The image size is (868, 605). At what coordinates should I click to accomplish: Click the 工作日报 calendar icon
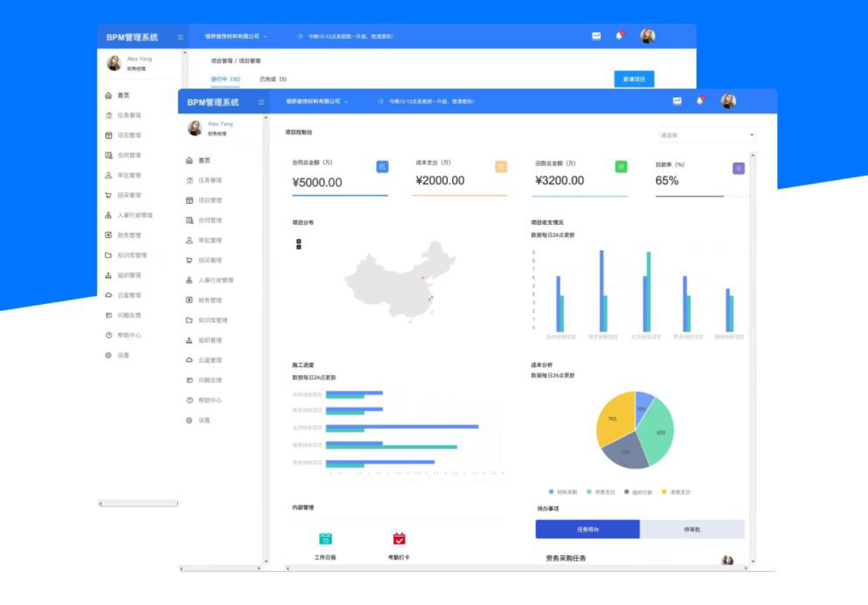pyautogui.click(x=326, y=538)
